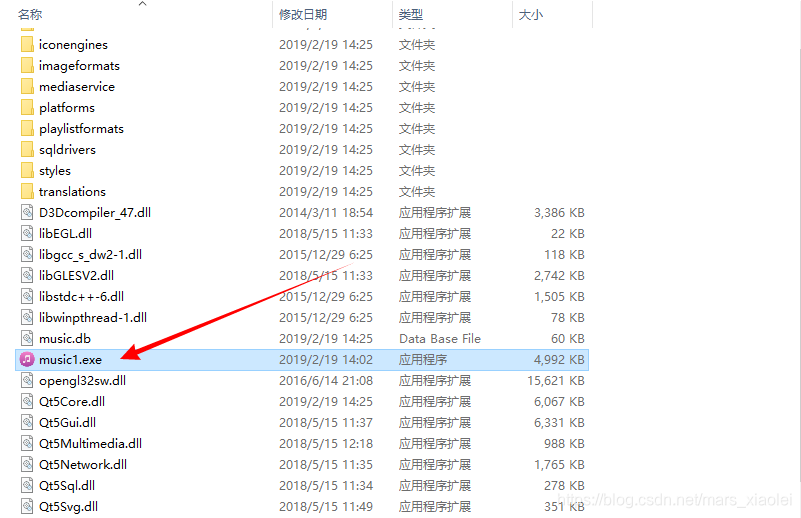
Task: Click the imageformats folder icon
Action: pyautogui.click(x=28, y=65)
